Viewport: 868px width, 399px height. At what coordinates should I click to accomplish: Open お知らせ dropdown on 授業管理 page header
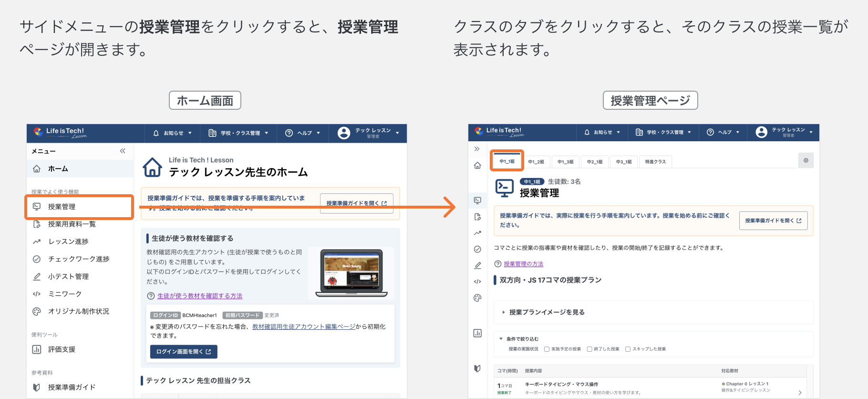coord(602,132)
